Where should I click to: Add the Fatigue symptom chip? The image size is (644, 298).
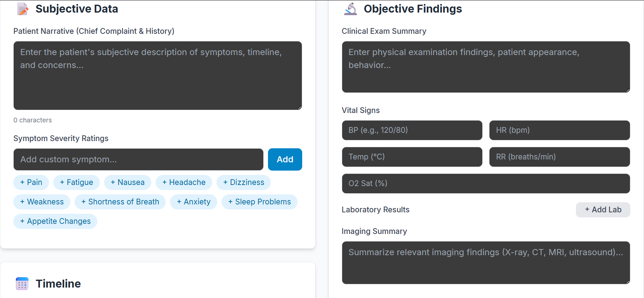tap(76, 182)
